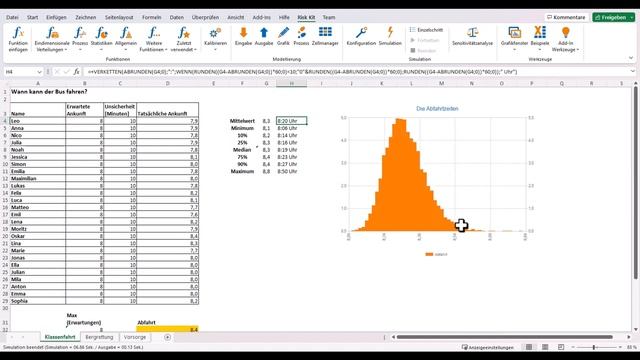
Task: Click the Eingabe down-arrow icon
Action: pos(243,36)
